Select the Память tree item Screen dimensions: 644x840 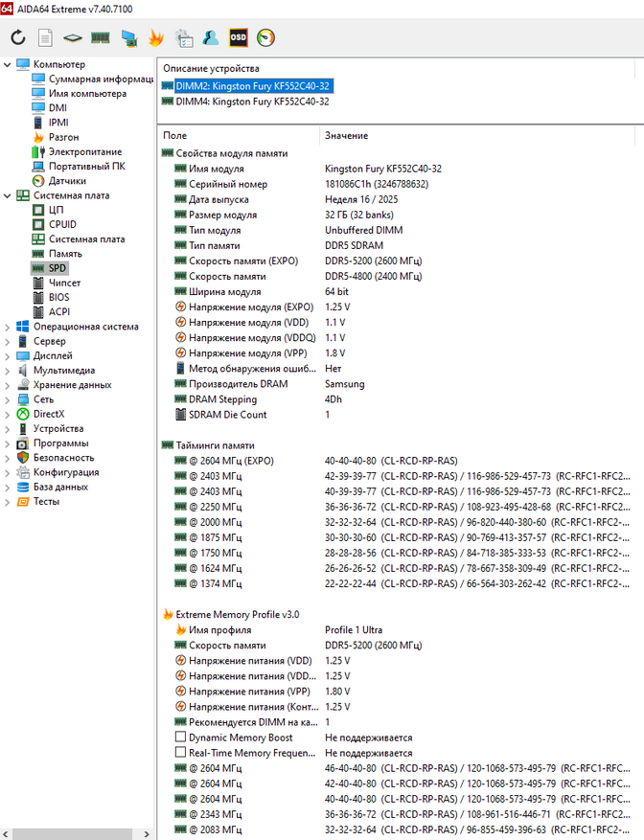pyautogui.click(x=57, y=254)
